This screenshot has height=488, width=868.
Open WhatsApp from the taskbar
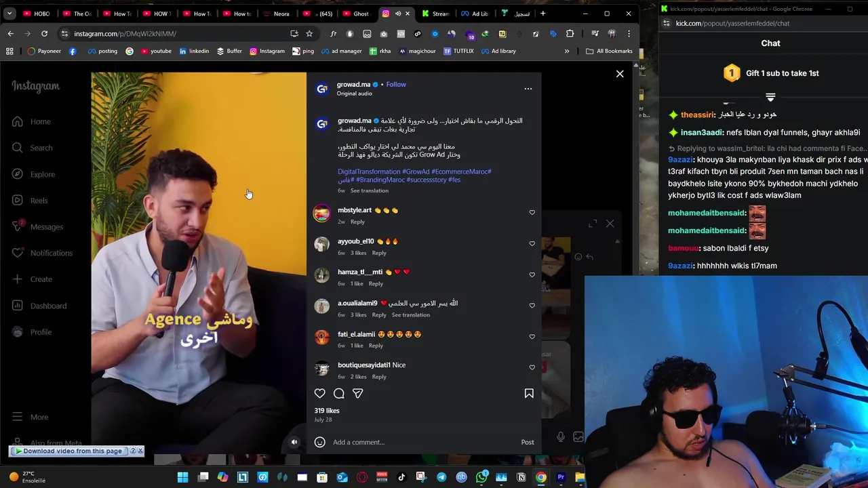[x=481, y=478]
